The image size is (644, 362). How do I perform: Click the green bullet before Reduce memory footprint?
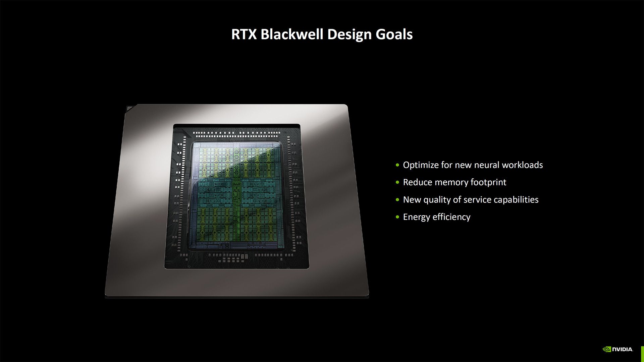(397, 182)
